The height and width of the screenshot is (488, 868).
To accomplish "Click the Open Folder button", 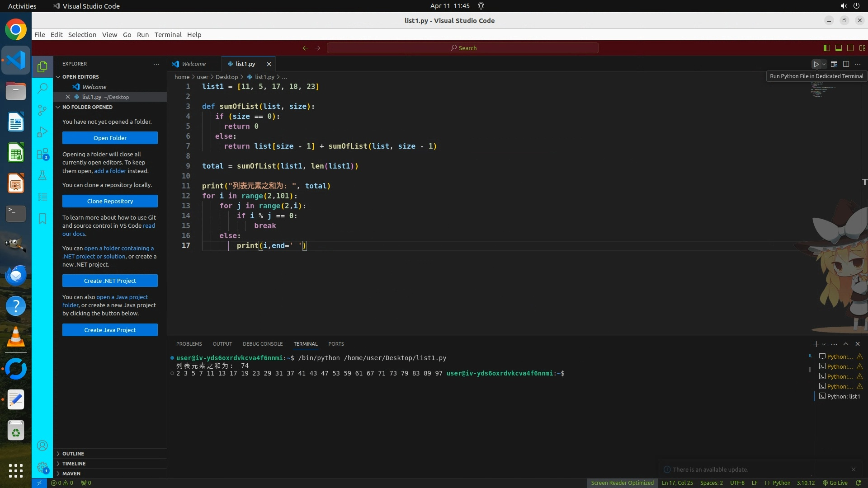I will click(110, 138).
